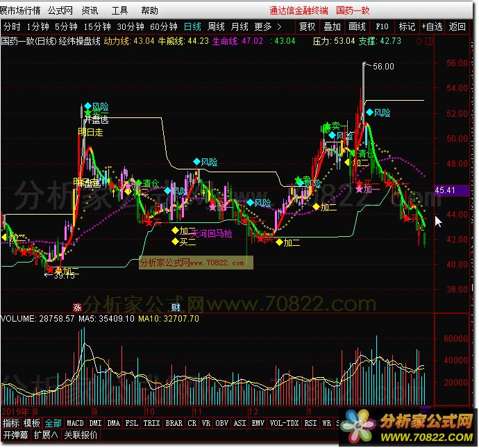Click the blue 财 marker on chart bottom
The height and width of the screenshot is (448, 479).
176,307
